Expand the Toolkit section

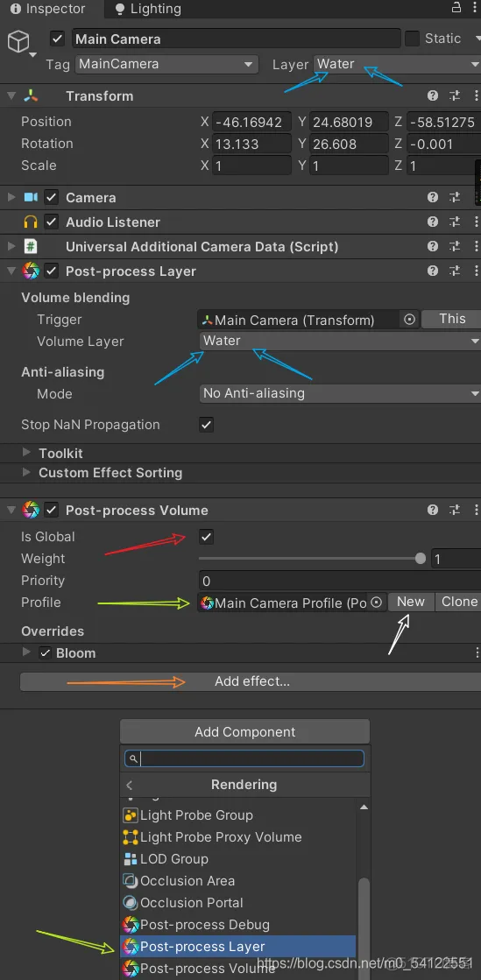(26, 453)
